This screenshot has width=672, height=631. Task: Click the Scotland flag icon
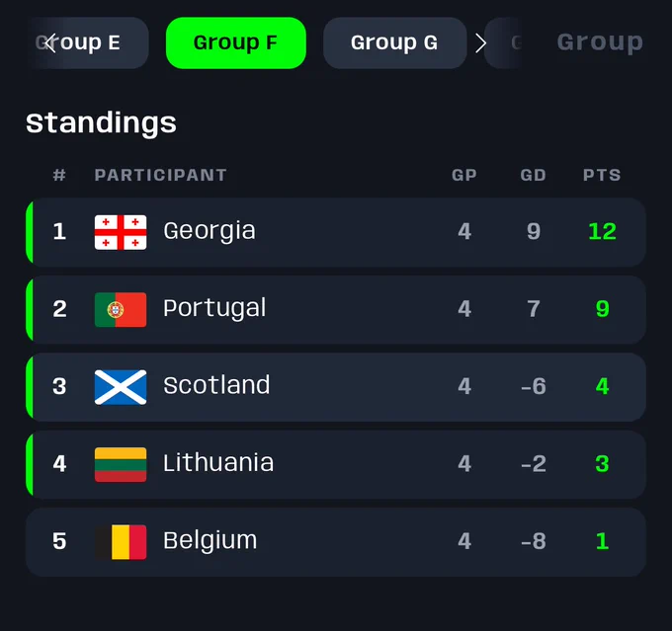click(x=121, y=387)
